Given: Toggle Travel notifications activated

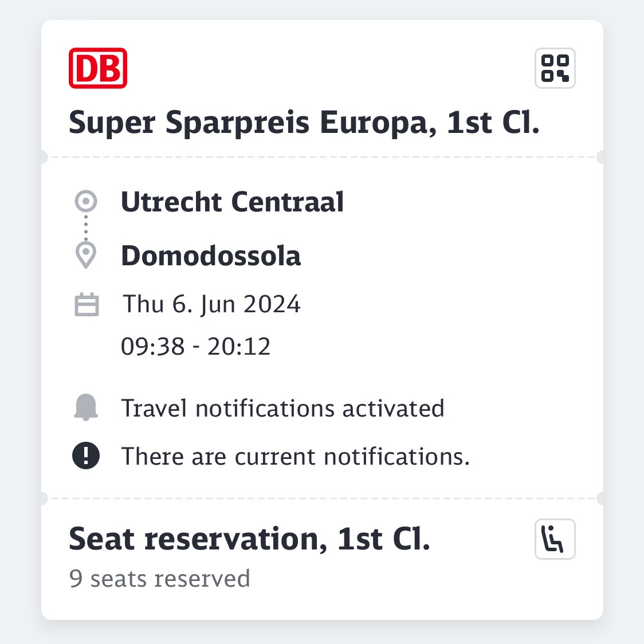Looking at the screenshot, I should [282, 408].
